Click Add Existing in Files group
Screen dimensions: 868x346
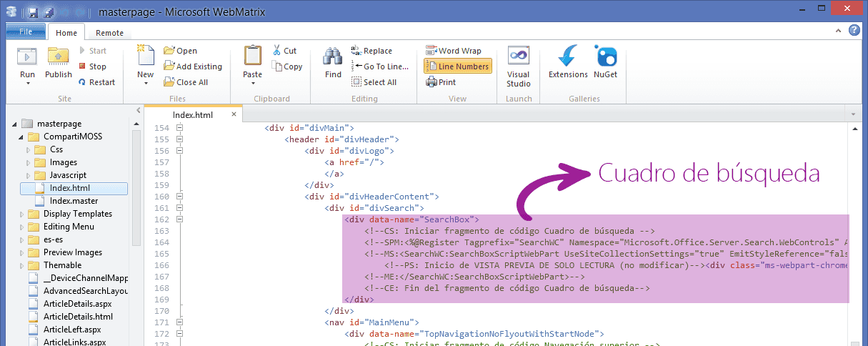point(193,66)
